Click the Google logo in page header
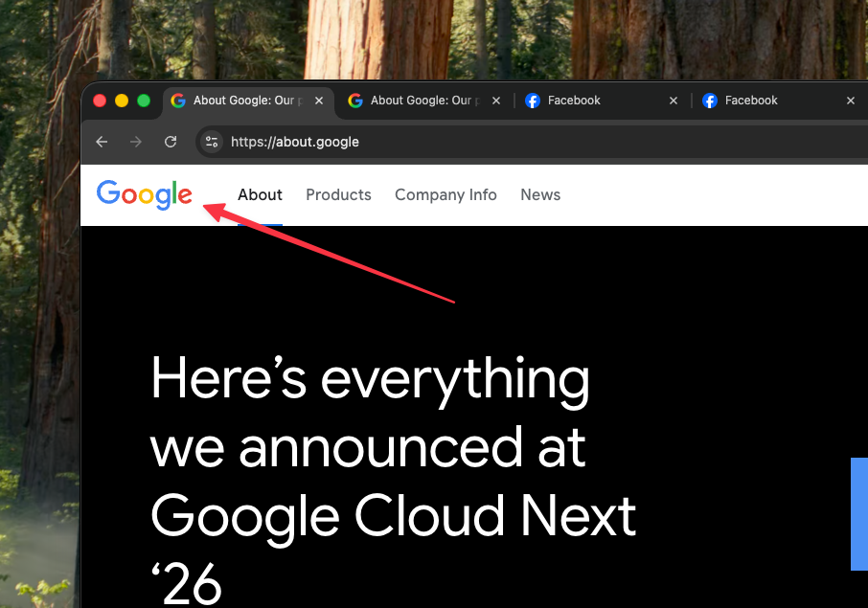 pyautogui.click(x=145, y=194)
